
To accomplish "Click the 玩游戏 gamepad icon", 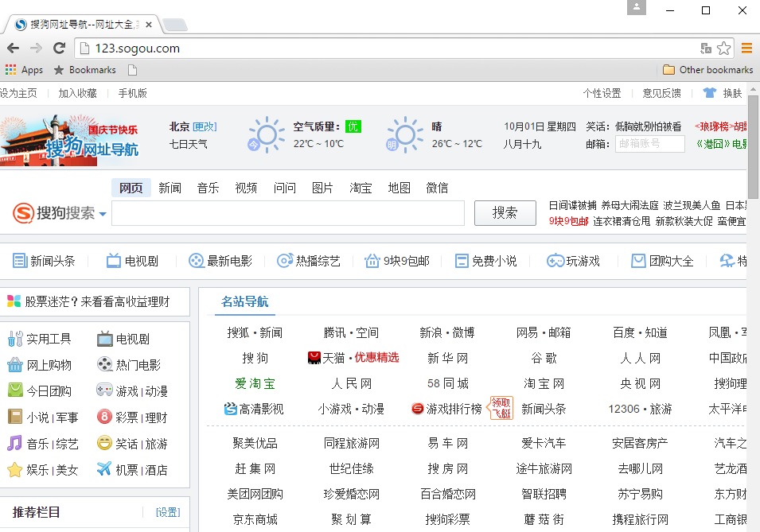I will 555,261.
